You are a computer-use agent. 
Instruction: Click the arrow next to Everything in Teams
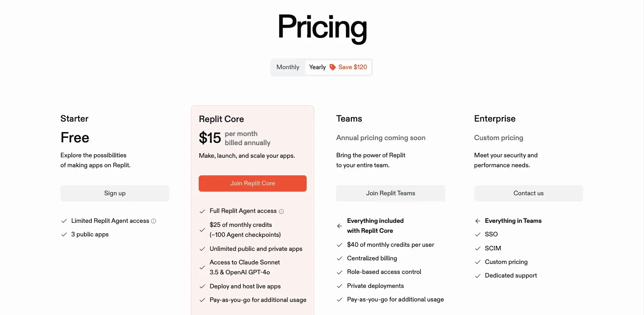click(477, 221)
